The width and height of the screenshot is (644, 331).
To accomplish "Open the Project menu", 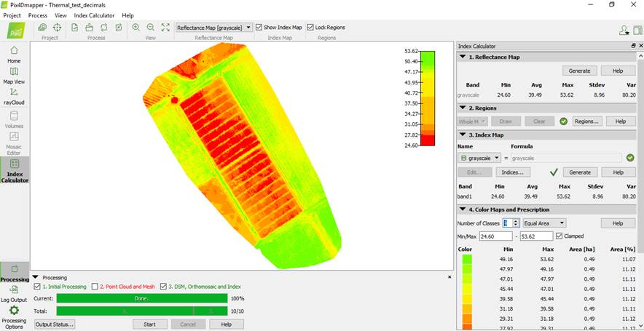I will coord(12,15).
